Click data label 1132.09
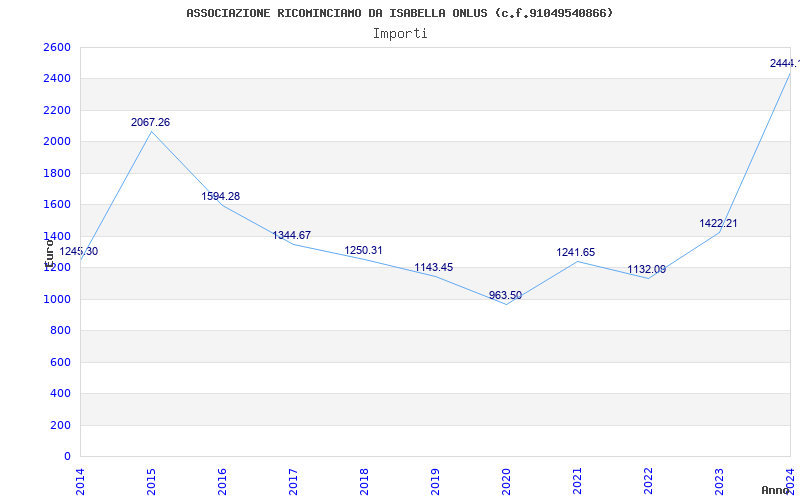The height and width of the screenshot is (500, 800). (x=646, y=269)
